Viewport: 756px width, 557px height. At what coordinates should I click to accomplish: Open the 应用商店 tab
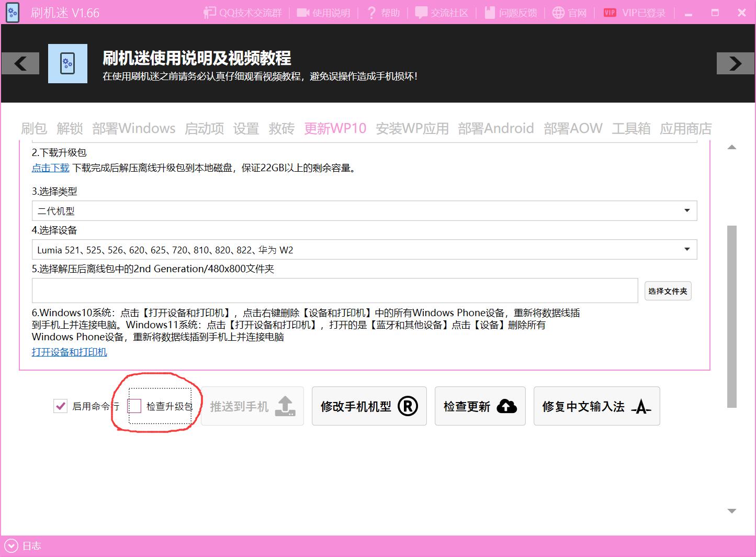coord(686,128)
